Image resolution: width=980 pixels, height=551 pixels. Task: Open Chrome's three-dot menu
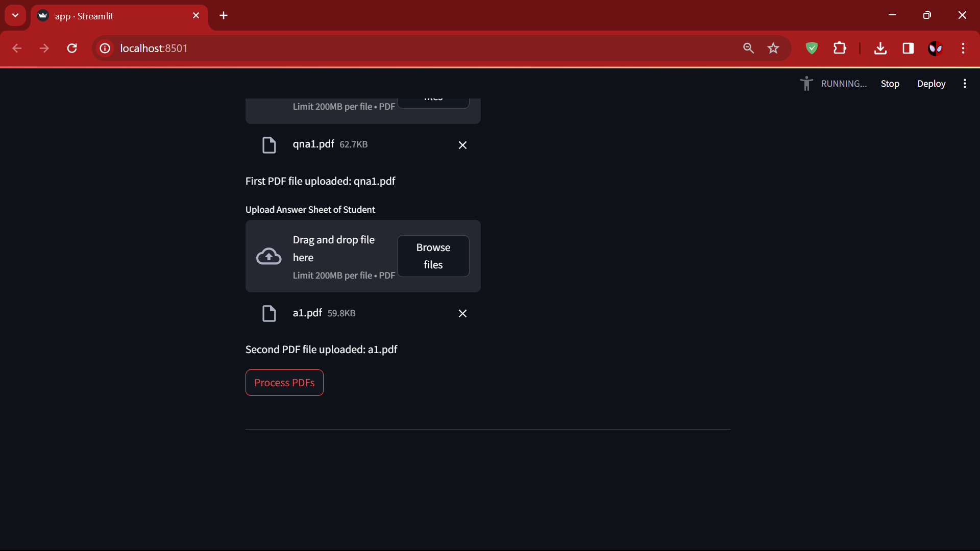[963, 48]
